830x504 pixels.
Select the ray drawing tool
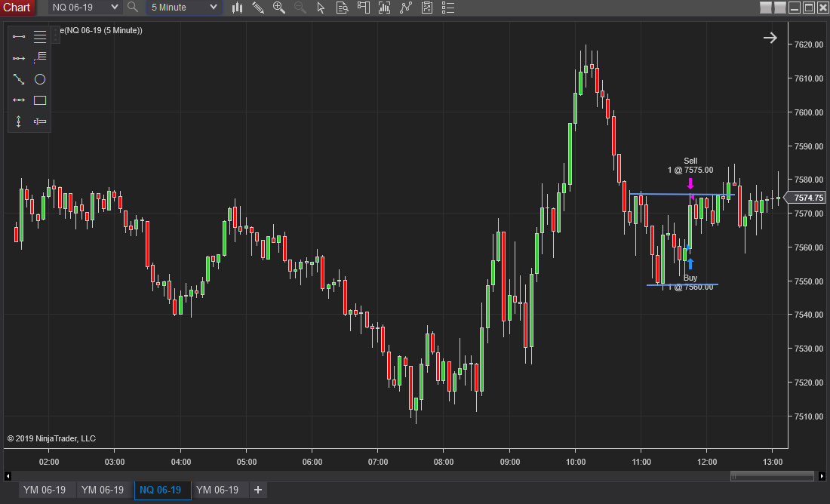tap(19, 57)
